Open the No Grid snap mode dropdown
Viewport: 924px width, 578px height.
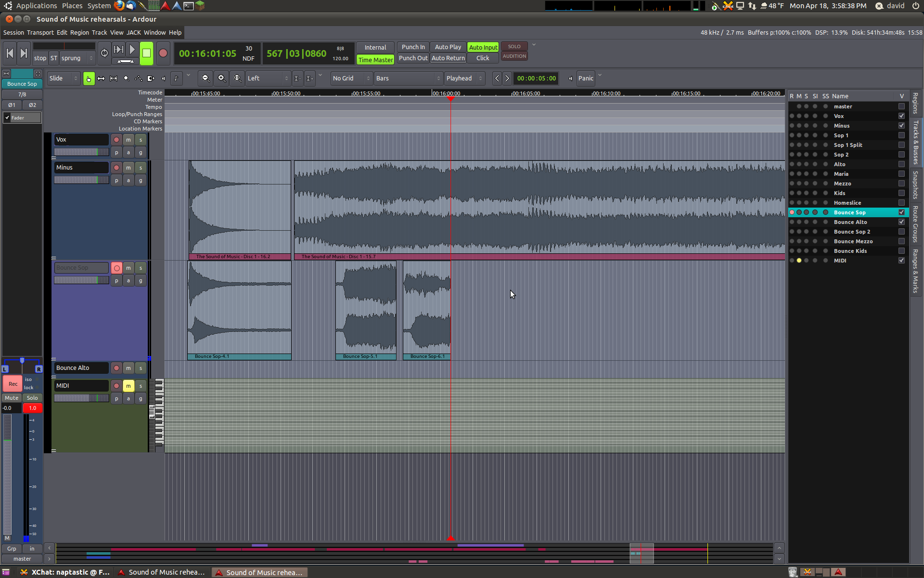pyautogui.click(x=351, y=79)
